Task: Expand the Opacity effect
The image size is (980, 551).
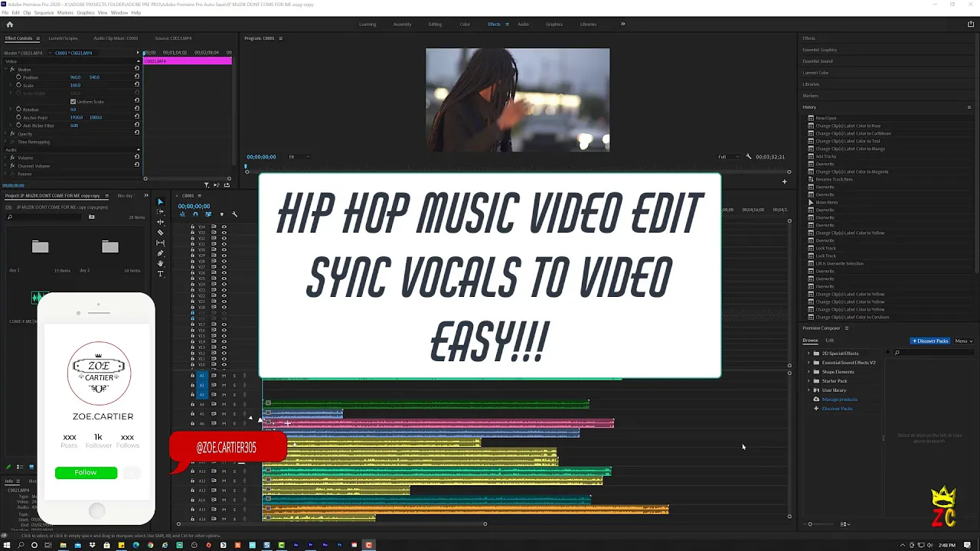Action: pyautogui.click(x=5, y=133)
